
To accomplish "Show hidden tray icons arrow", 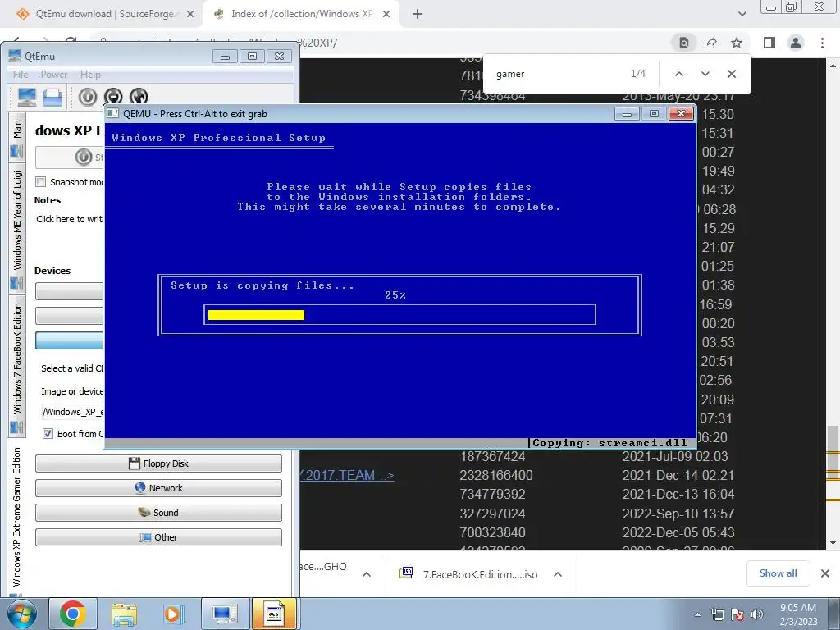I will pos(697,614).
